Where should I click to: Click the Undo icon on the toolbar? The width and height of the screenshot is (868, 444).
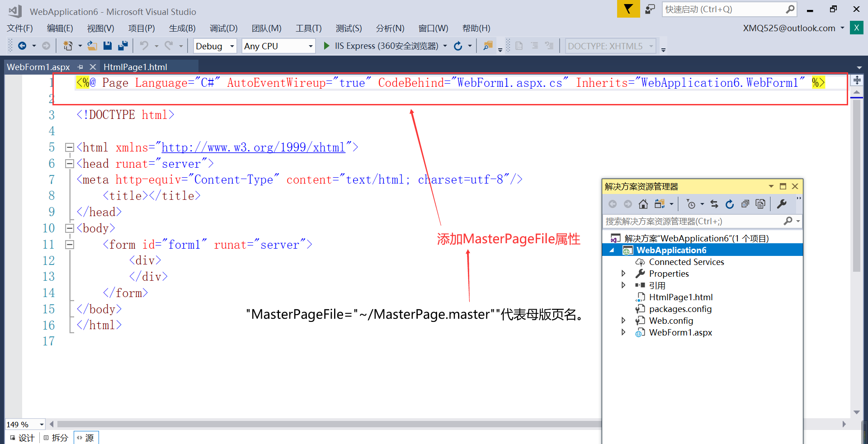click(x=145, y=45)
